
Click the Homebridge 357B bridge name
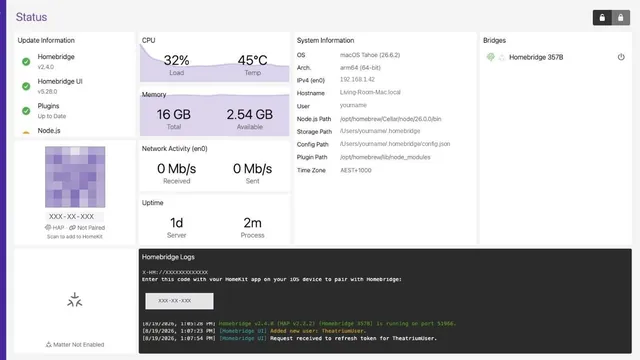[x=536, y=57]
